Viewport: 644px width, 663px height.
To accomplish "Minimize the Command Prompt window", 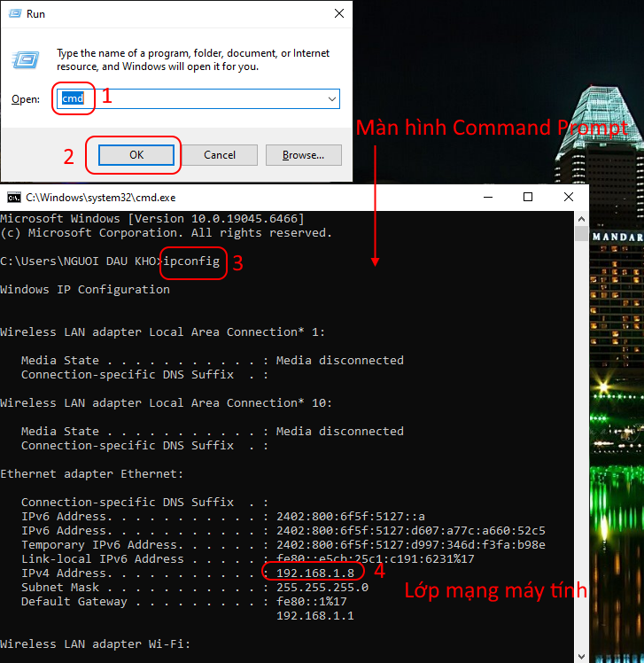I will [x=485, y=197].
